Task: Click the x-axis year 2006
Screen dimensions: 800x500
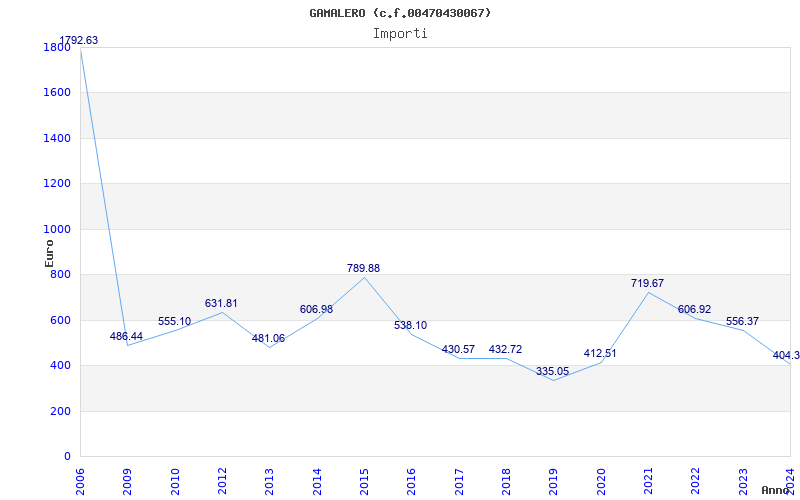Action: (x=80, y=482)
